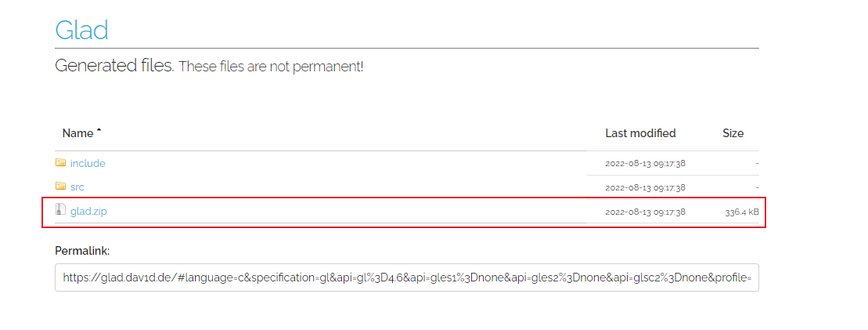Open the src folder link
The image size is (868, 330).
[77, 187]
